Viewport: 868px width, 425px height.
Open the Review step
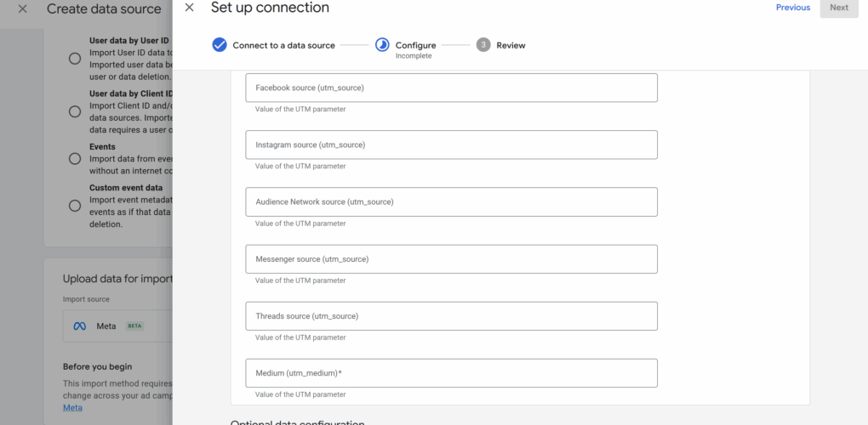pyautogui.click(x=511, y=45)
